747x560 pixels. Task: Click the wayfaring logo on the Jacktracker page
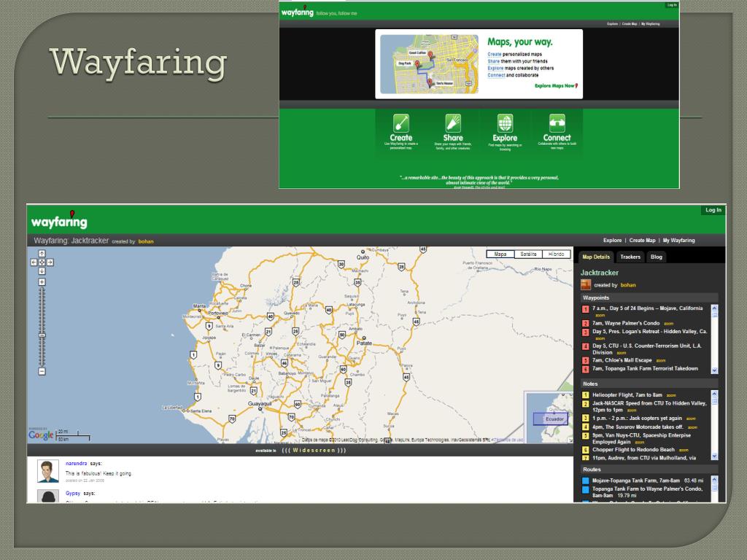pos(60,220)
